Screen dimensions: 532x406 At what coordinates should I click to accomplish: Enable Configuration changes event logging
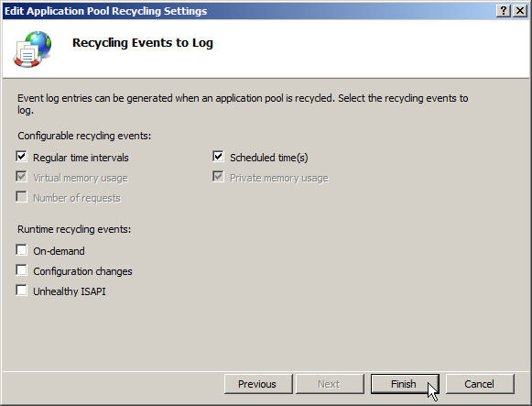(x=21, y=270)
